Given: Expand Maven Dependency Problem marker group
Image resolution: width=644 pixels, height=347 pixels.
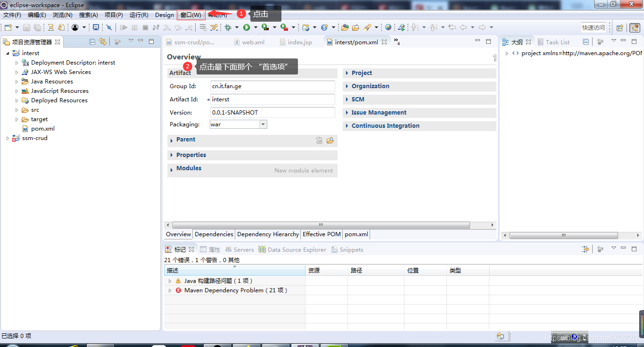Looking at the screenshot, I should pyautogui.click(x=170, y=290).
